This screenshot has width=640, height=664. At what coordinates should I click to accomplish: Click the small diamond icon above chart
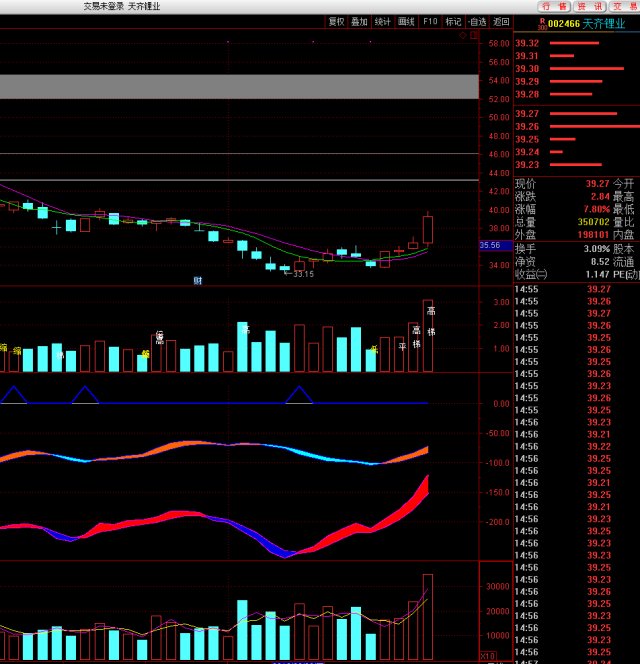(463, 33)
